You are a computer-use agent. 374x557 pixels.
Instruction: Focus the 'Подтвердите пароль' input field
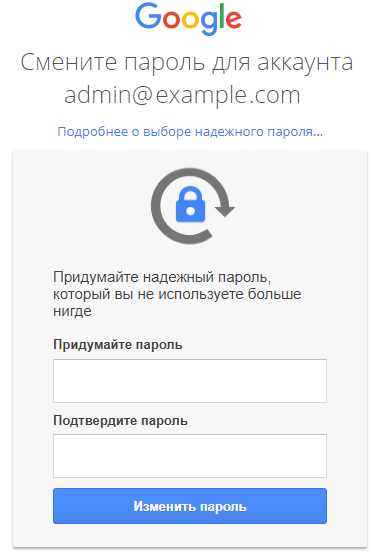[190, 456]
